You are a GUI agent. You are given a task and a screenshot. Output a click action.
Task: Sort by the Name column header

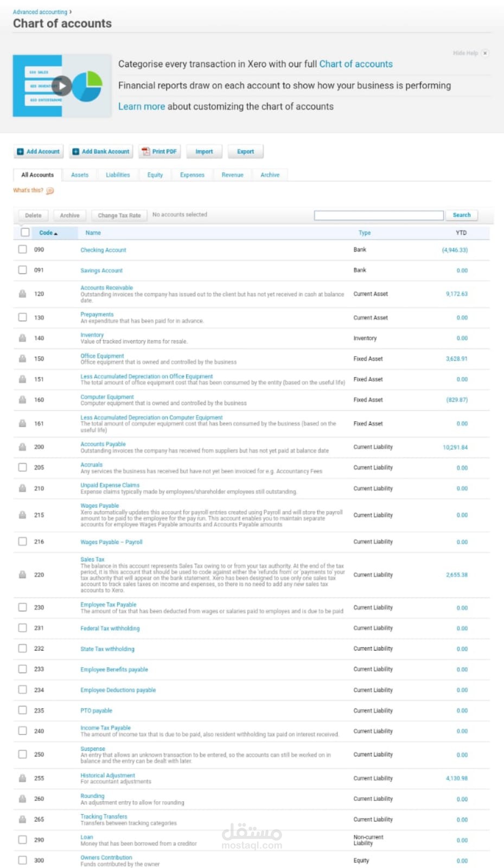tap(93, 233)
